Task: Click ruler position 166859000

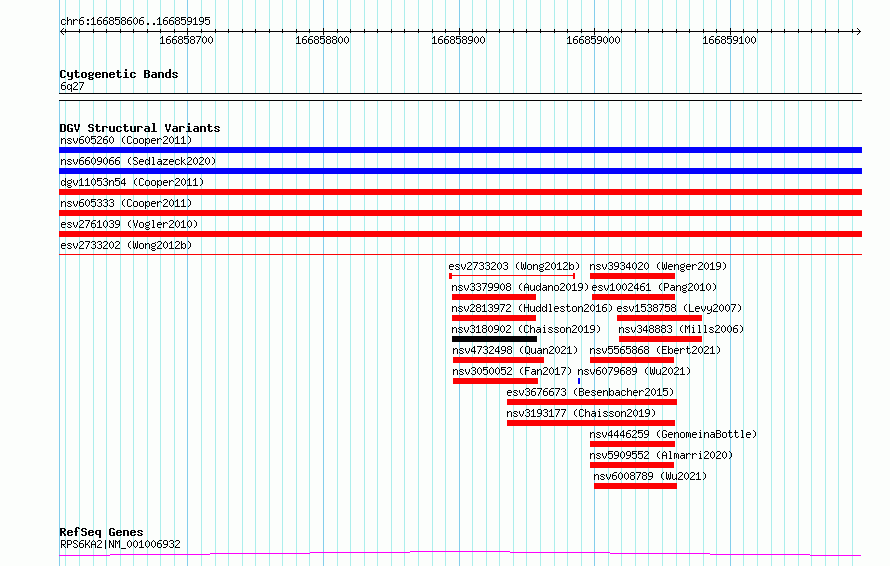Action: point(593,40)
